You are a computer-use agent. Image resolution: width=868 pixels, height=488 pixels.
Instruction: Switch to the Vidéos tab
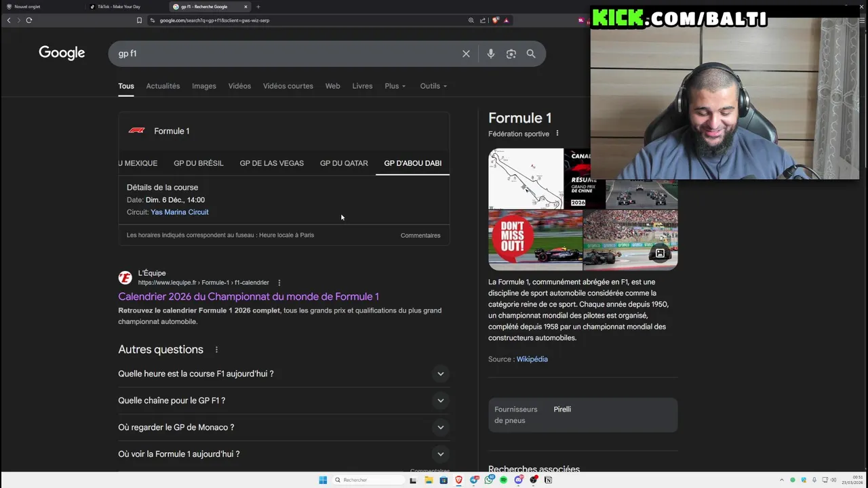(x=239, y=86)
